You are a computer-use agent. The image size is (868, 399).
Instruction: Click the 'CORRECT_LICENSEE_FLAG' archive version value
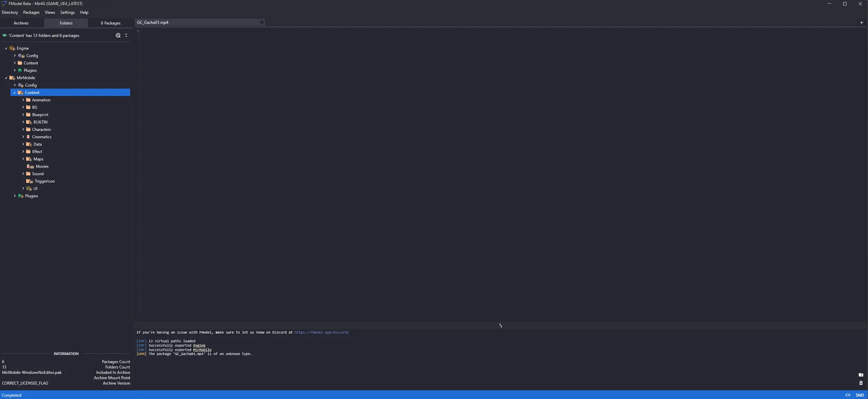[25, 383]
